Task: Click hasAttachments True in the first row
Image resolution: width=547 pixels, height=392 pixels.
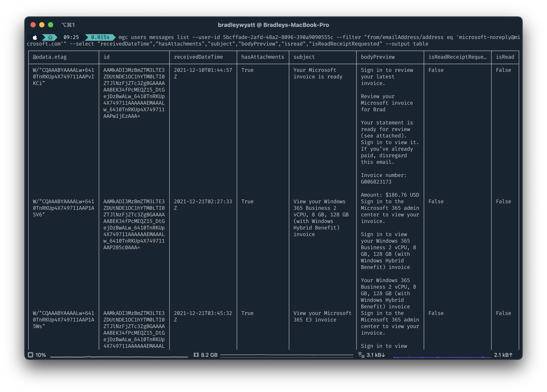Action: [247, 70]
